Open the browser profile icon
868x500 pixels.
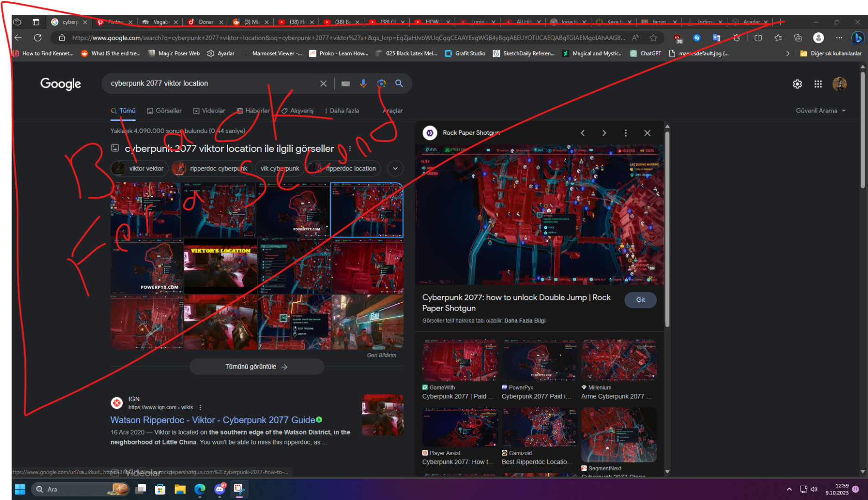818,37
